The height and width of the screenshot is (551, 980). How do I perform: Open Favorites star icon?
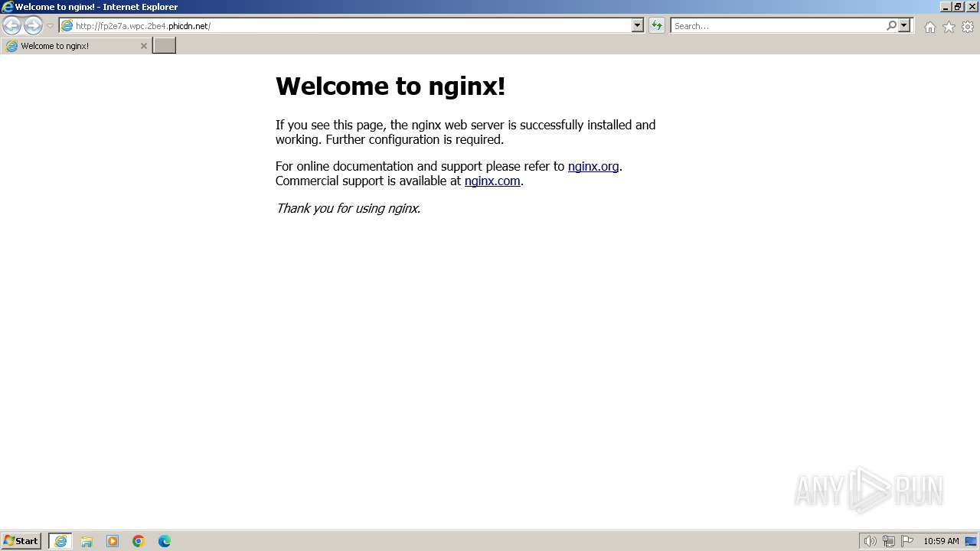point(949,27)
